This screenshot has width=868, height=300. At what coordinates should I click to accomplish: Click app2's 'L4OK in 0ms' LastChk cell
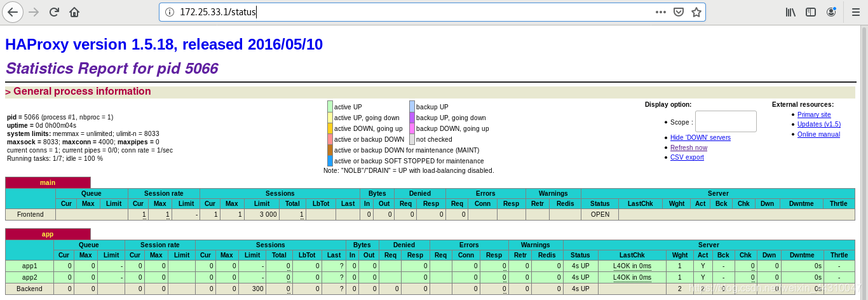pos(632,277)
